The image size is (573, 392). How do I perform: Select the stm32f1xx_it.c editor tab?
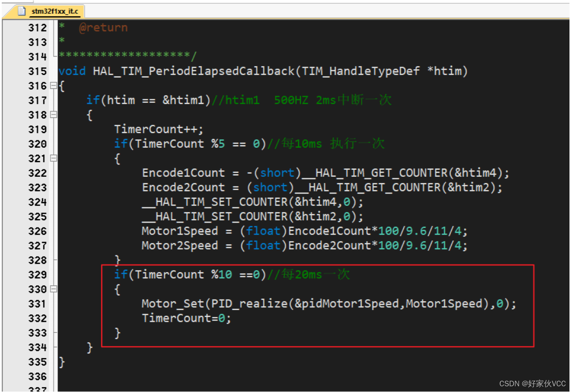pos(49,11)
